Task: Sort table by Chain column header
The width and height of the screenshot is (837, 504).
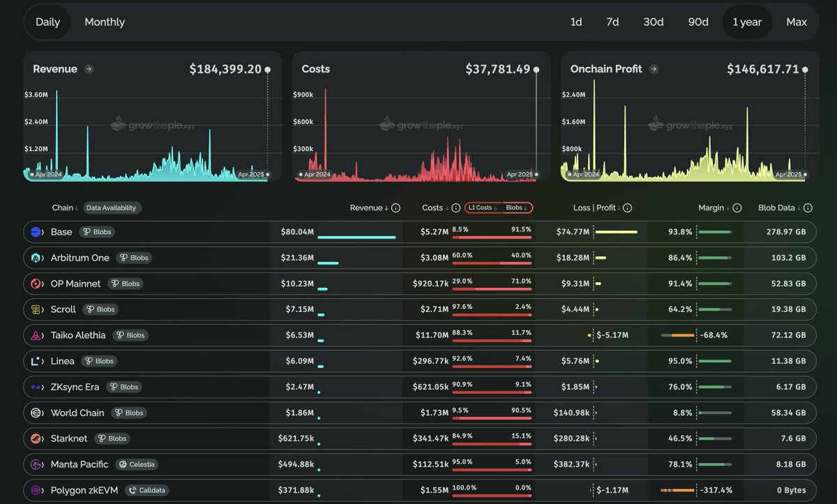Action: (64, 208)
